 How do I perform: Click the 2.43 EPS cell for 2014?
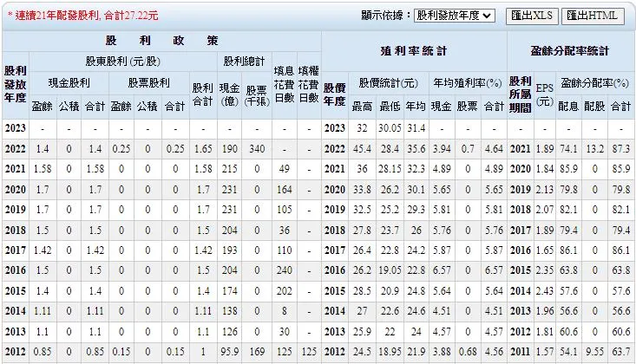coord(544,290)
